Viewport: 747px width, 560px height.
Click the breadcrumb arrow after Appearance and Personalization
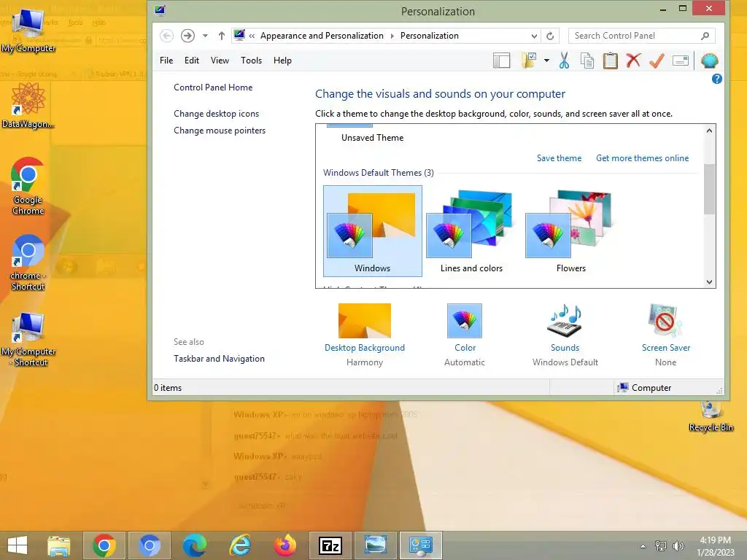click(x=392, y=36)
